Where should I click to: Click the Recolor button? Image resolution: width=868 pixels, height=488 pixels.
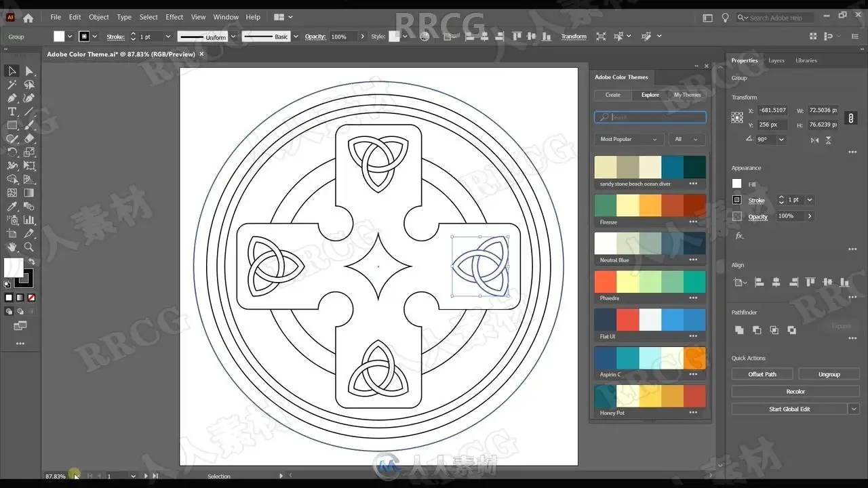[x=795, y=391]
